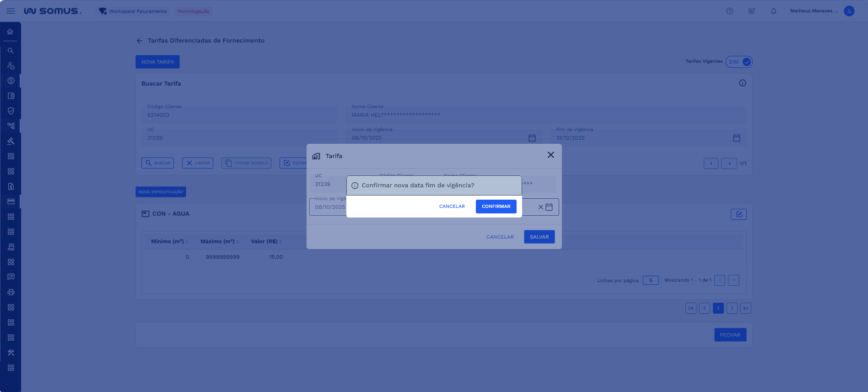Open Fim de Vigência calendar picker
Screen dimensions: 868x392
736,138
